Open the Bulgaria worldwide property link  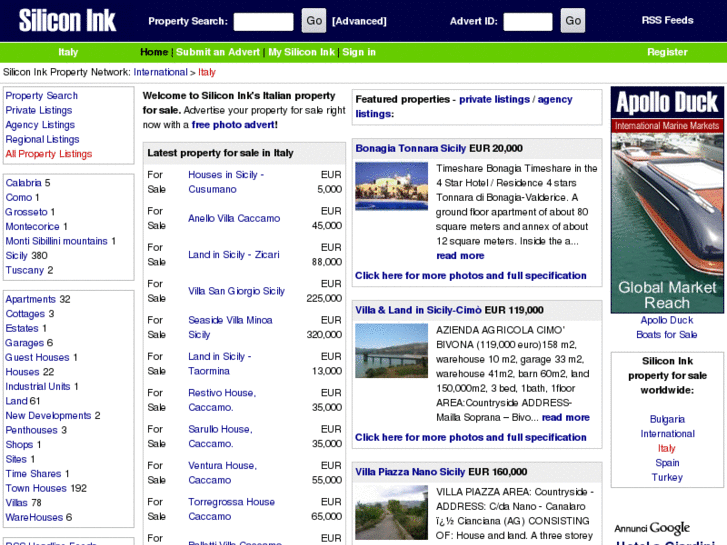(x=667, y=419)
